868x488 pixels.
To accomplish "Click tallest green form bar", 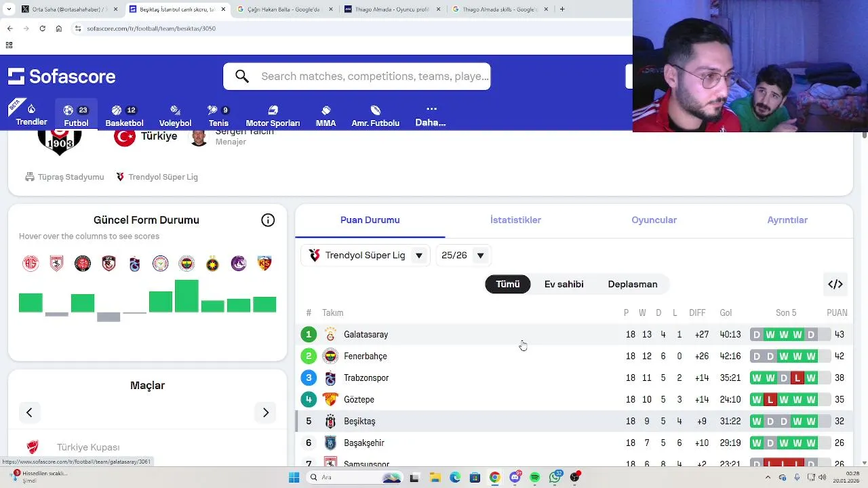I will [186, 296].
